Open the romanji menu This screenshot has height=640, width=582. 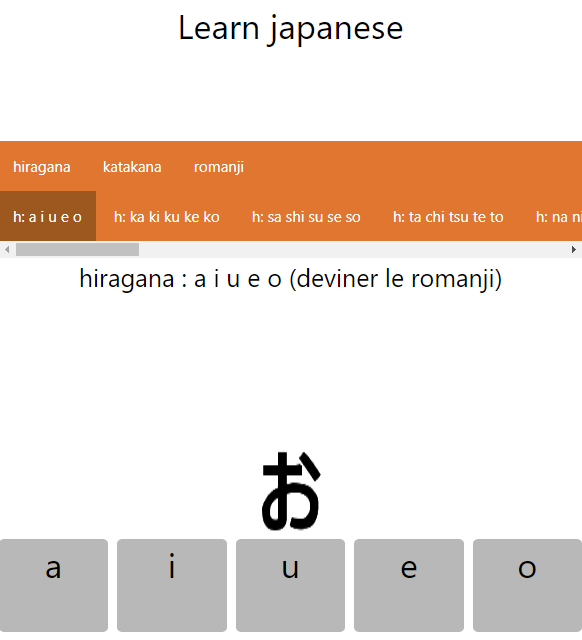(x=219, y=167)
